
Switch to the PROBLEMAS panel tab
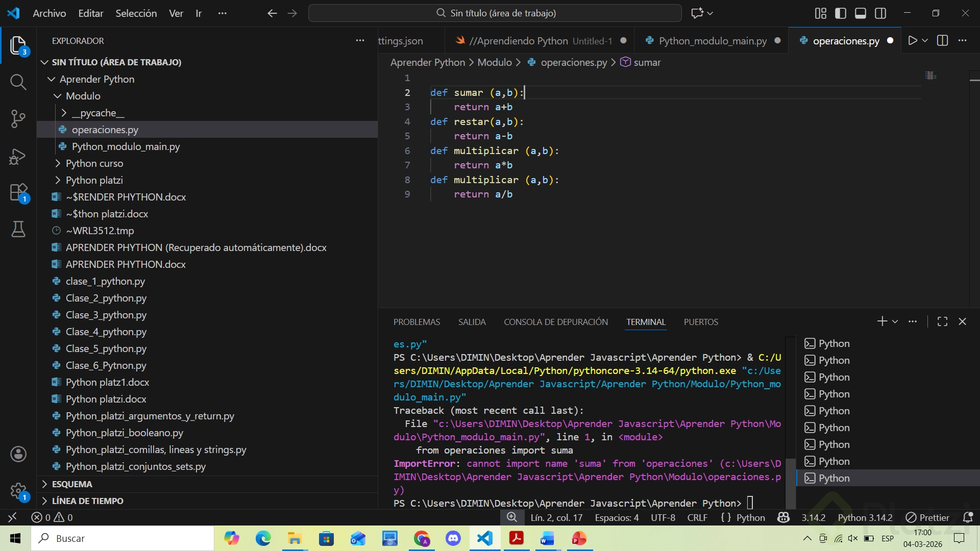(416, 322)
